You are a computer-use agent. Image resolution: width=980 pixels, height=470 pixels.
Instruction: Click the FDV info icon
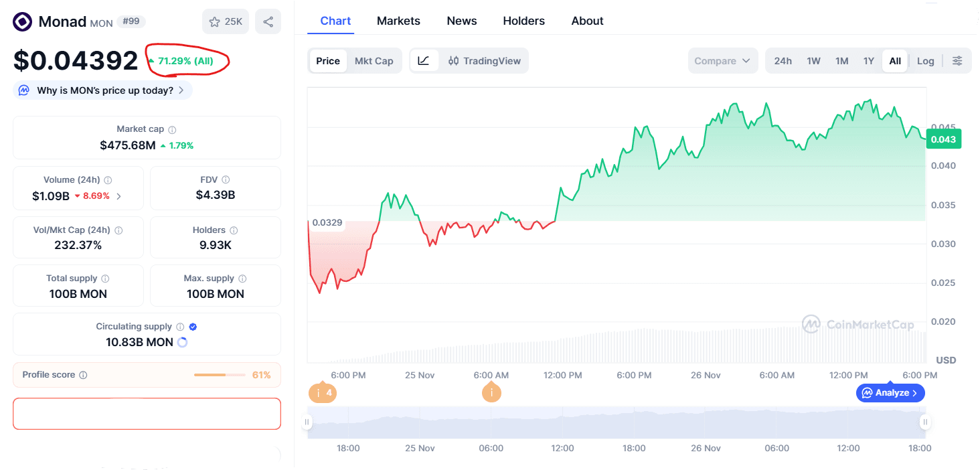click(226, 180)
